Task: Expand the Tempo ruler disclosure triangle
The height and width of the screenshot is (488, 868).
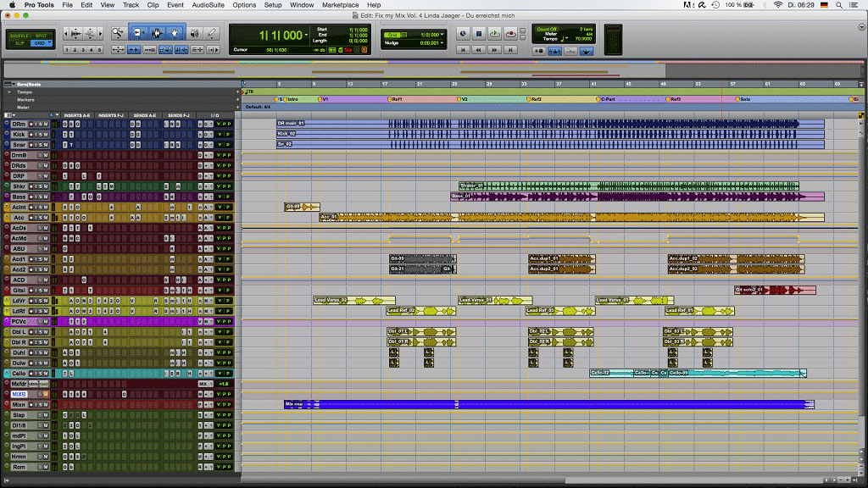Action: click(x=9, y=91)
